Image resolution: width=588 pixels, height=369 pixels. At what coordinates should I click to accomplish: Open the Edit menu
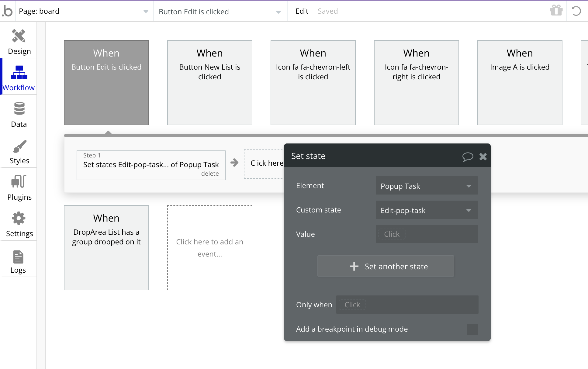coord(302,11)
